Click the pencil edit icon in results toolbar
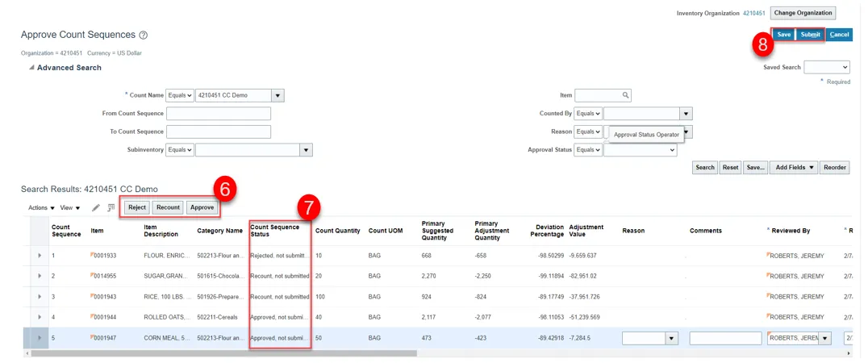 point(96,208)
